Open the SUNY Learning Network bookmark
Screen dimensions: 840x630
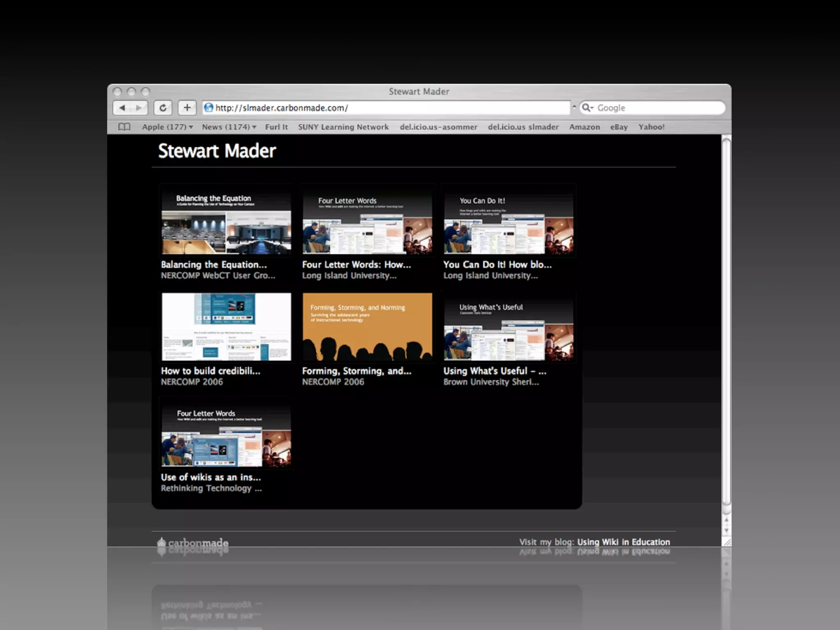[343, 127]
